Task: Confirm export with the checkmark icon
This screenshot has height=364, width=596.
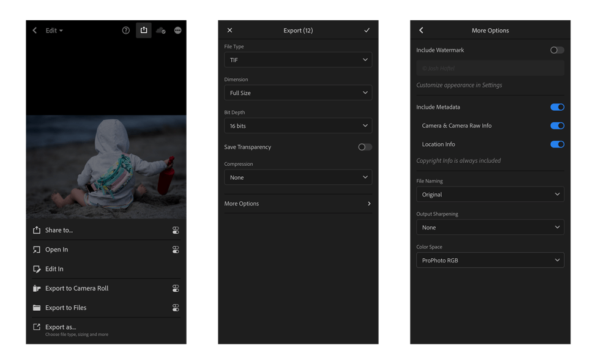Action: click(x=367, y=31)
